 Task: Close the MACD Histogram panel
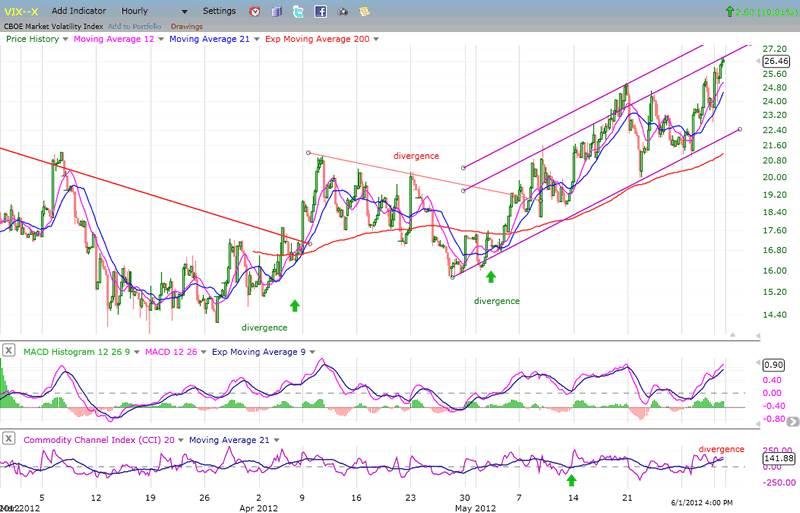(x=9, y=350)
